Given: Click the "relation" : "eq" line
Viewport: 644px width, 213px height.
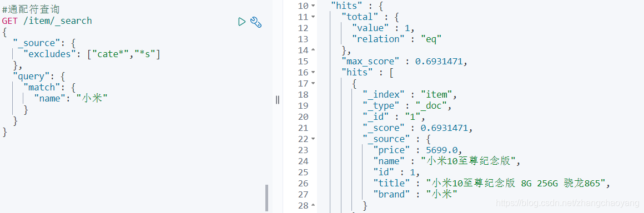Looking at the screenshot, I should (396, 39).
